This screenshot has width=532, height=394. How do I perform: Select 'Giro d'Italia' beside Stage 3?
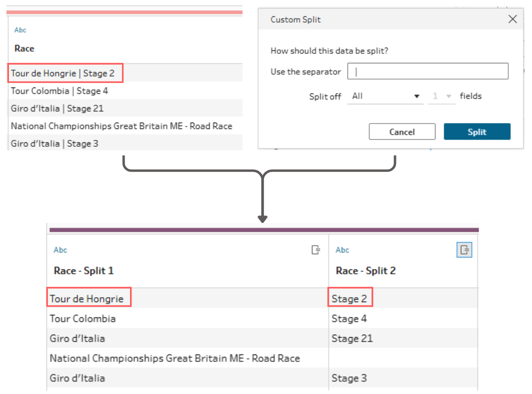[x=77, y=378]
